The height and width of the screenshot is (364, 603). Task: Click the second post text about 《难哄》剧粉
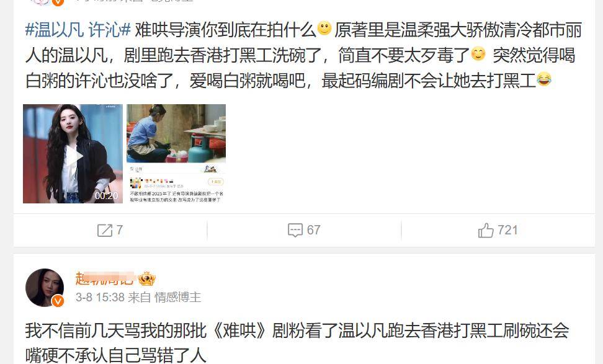click(x=297, y=343)
